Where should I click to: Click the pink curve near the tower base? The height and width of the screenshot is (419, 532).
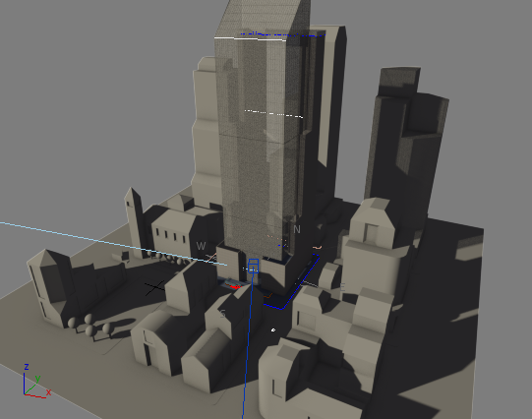[317, 247]
